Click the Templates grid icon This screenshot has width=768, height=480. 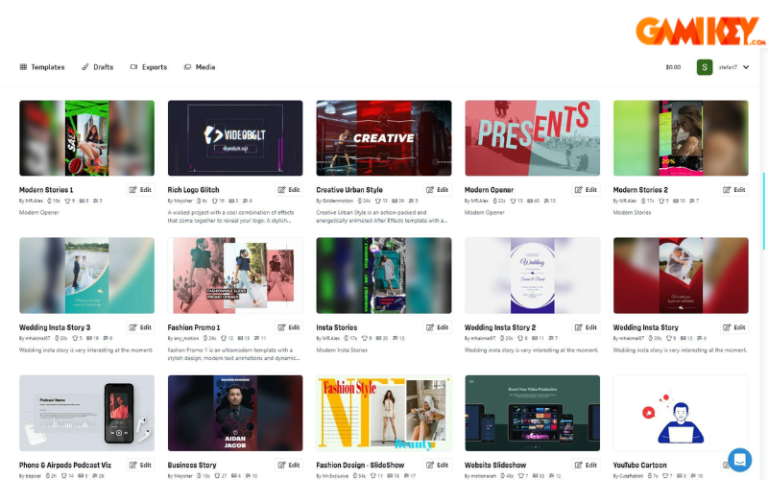coord(23,67)
